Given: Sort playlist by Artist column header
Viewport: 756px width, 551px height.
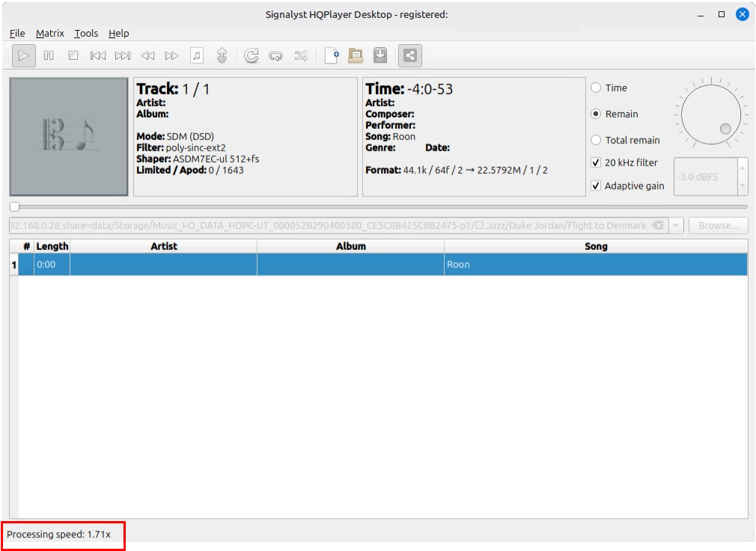Looking at the screenshot, I should point(163,246).
